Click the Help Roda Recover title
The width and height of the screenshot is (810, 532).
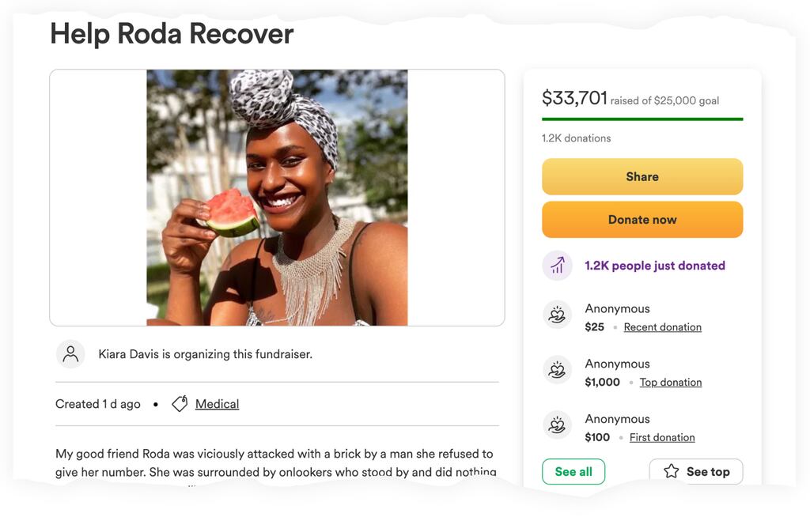(x=171, y=33)
